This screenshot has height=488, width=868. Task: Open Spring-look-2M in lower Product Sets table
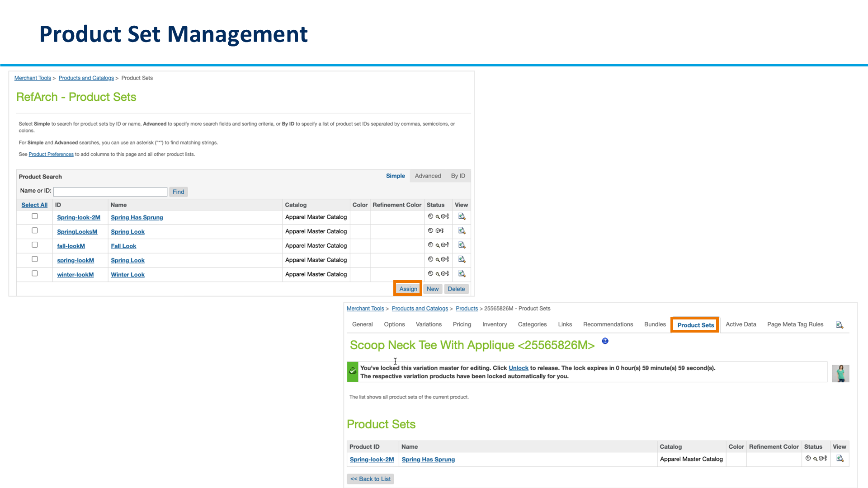[372, 460]
